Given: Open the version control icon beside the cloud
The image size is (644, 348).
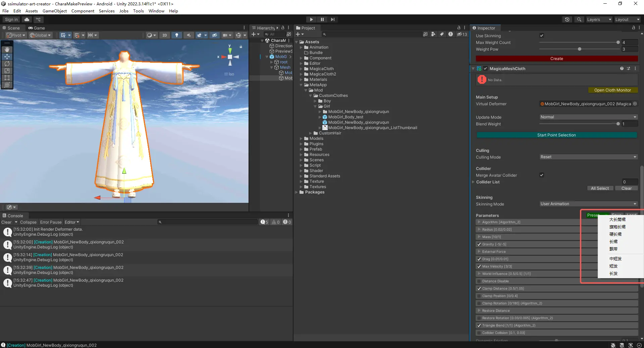Looking at the screenshot, I should click(x=38, y=19).
